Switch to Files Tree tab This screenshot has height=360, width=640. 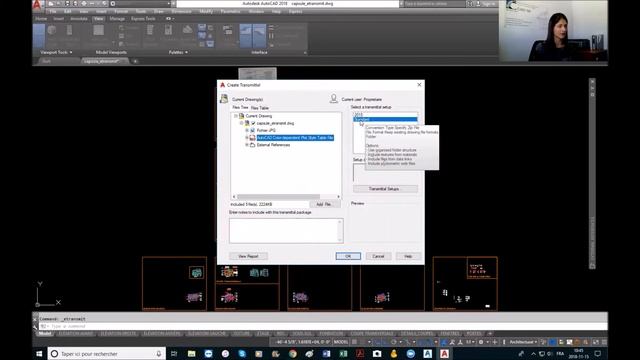(240, 107)
